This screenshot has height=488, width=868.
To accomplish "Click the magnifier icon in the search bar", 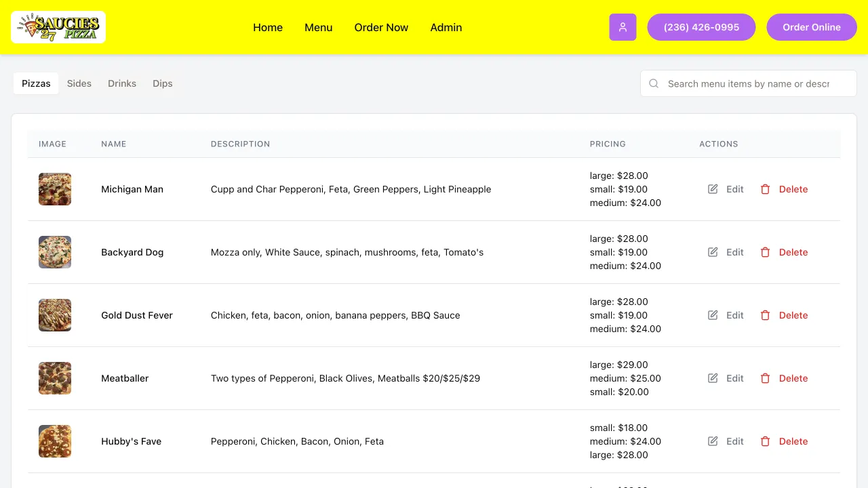I will (653, 83).
